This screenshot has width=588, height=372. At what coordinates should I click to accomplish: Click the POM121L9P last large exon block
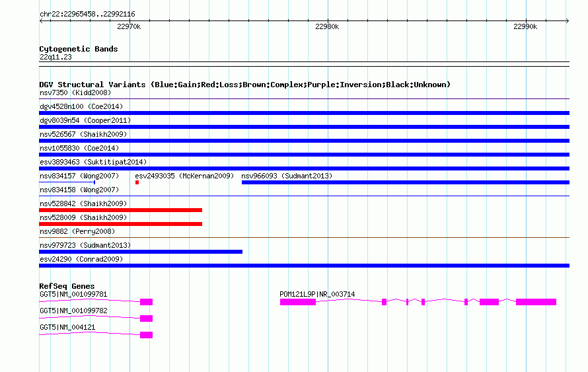pyautogui.click(x=536, y=302)
